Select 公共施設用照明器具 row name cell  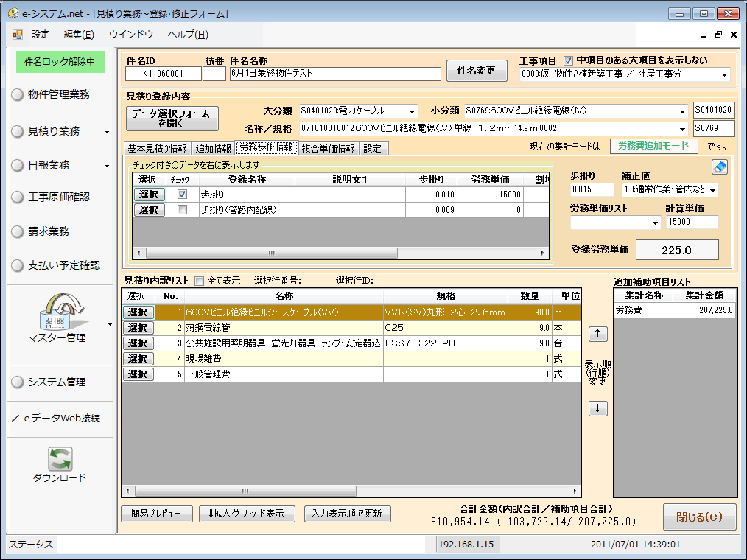click(x=284, y=343)
